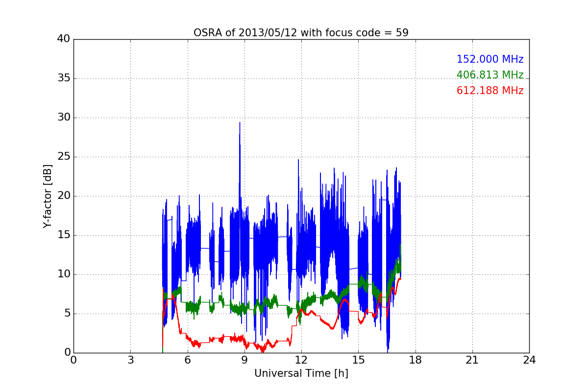The width and height of the screenshot is (588, 392).
Task: Click the y-axis tick label 15
Action: tap(64, 235)
